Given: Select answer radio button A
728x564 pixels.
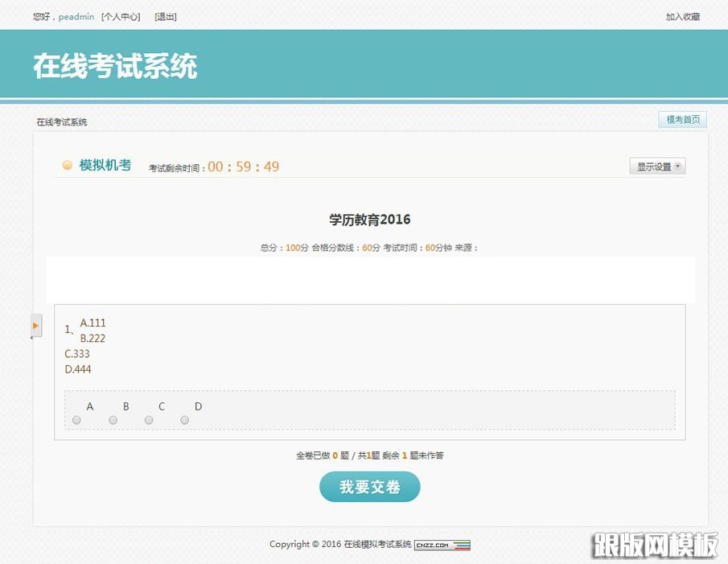Looking at the screenshot, I should 76,419.
